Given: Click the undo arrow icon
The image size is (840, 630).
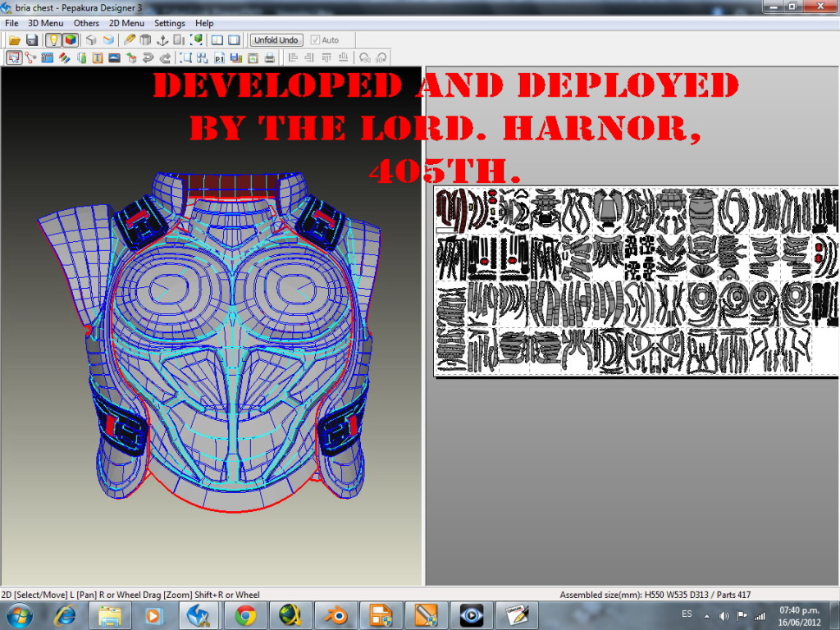Looking at the screenshot, I should (x=148, y=58).
